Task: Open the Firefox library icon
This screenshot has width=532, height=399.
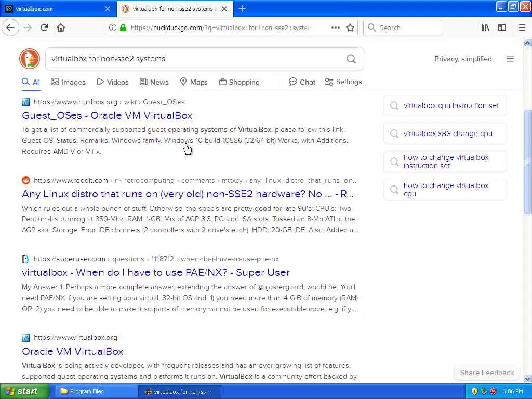Action: click(x=485, y=28)
